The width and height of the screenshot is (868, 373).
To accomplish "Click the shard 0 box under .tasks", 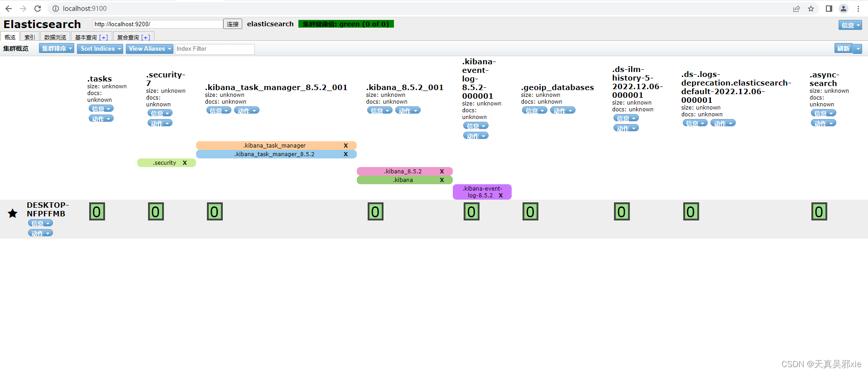I will 97,211.
